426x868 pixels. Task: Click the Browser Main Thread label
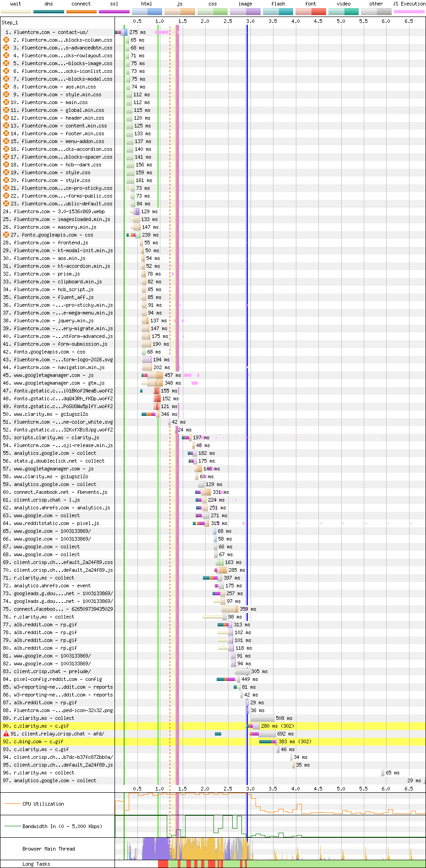pyautogui.click(x=49, y=849)
